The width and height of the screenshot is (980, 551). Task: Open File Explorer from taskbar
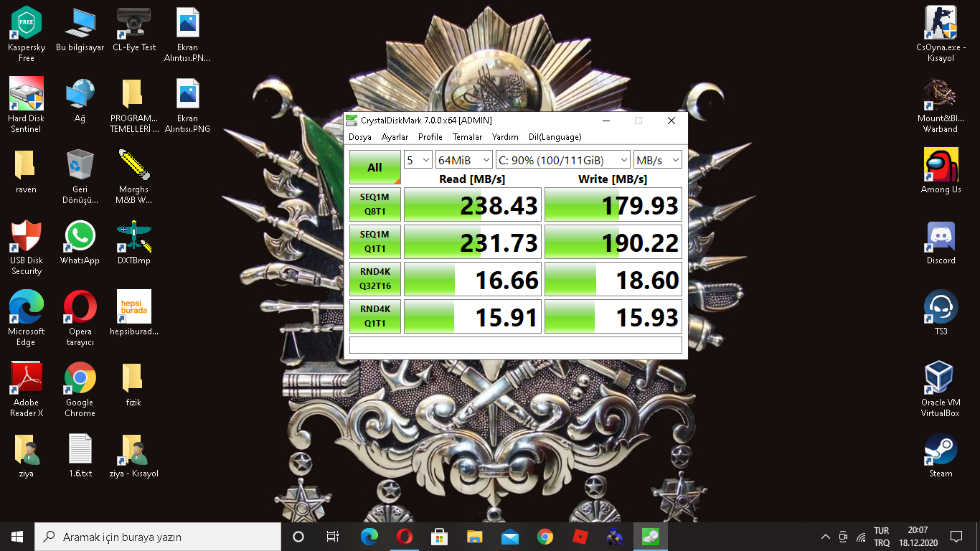tap(475, 537)
